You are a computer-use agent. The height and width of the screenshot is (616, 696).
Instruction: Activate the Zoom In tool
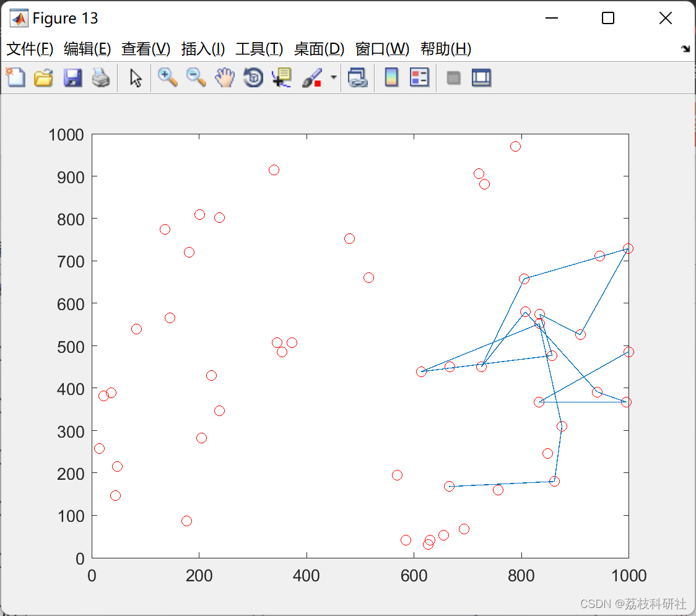pos(167,77)
